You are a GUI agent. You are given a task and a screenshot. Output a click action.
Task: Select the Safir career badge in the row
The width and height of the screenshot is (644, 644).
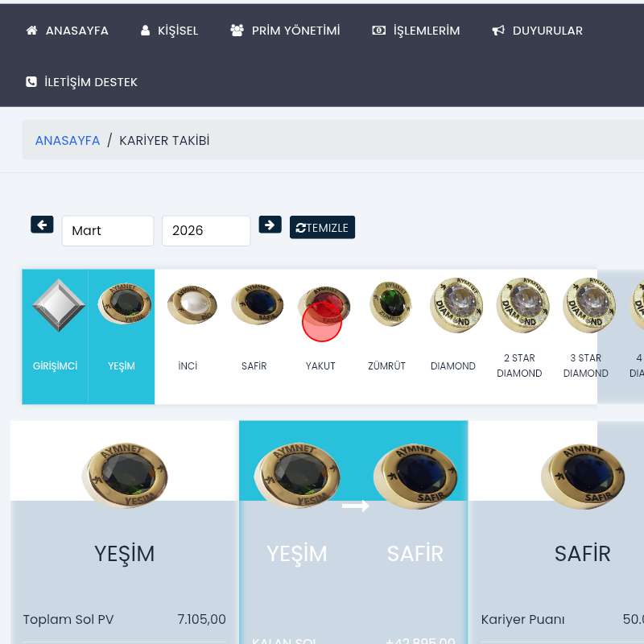click(258, 303)
